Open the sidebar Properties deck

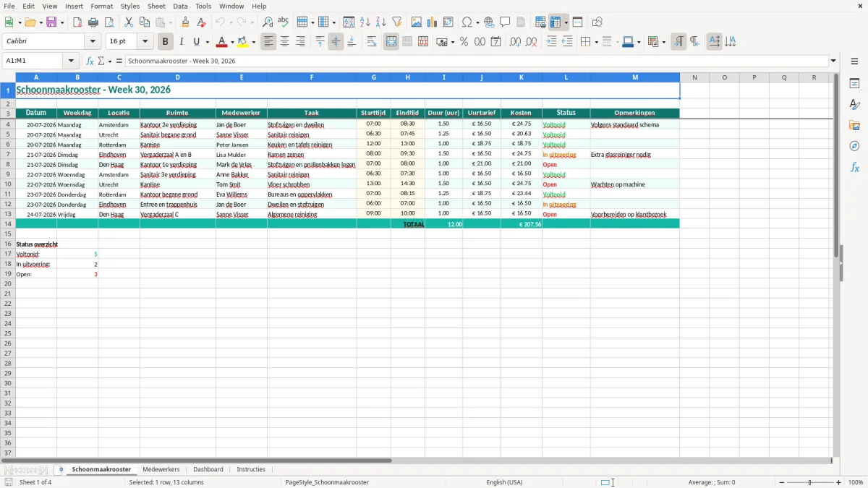click(854, 83)
